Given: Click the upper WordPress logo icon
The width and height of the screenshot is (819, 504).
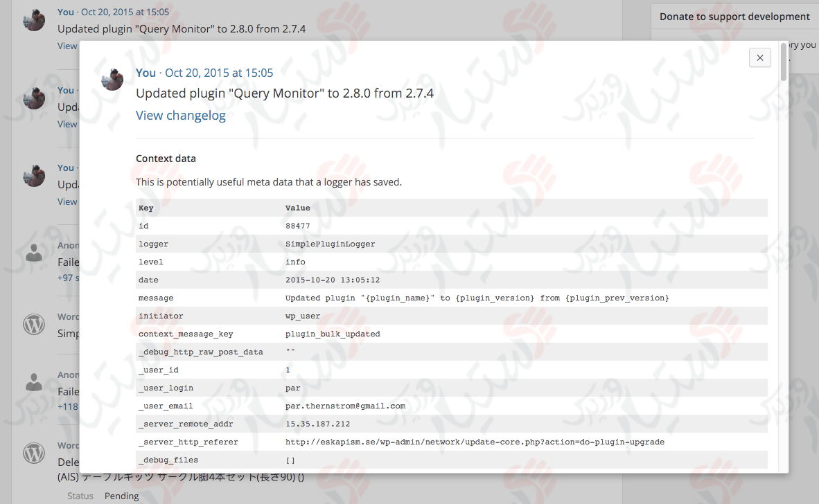Looking at the screenshot, I should pyautogui.click(x=34, y=324).
